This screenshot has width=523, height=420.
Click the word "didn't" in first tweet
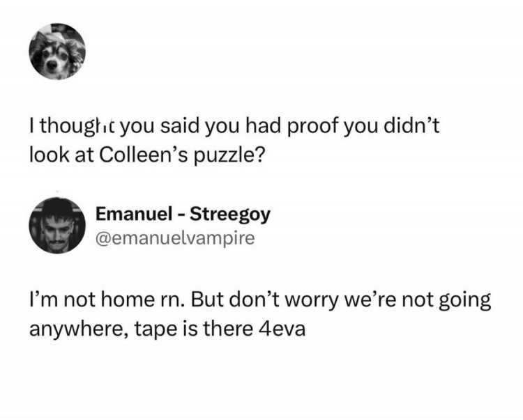[411, 126]
